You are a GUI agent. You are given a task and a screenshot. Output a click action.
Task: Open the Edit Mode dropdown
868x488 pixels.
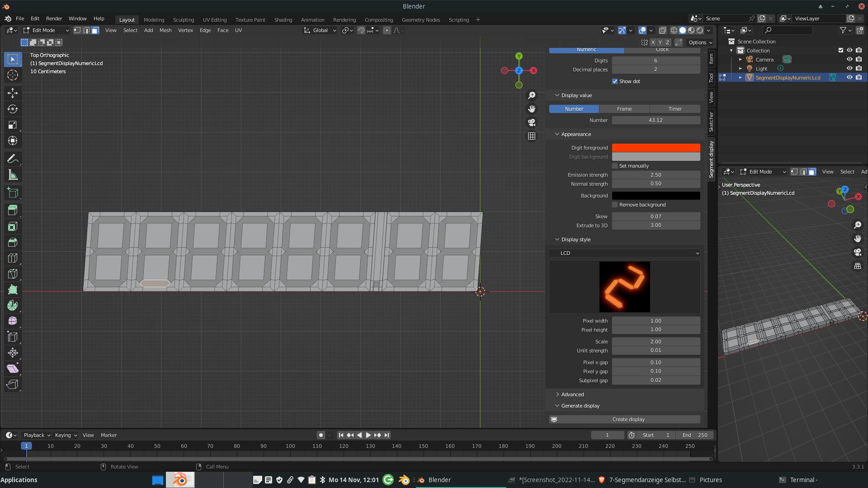coord(46,30)
